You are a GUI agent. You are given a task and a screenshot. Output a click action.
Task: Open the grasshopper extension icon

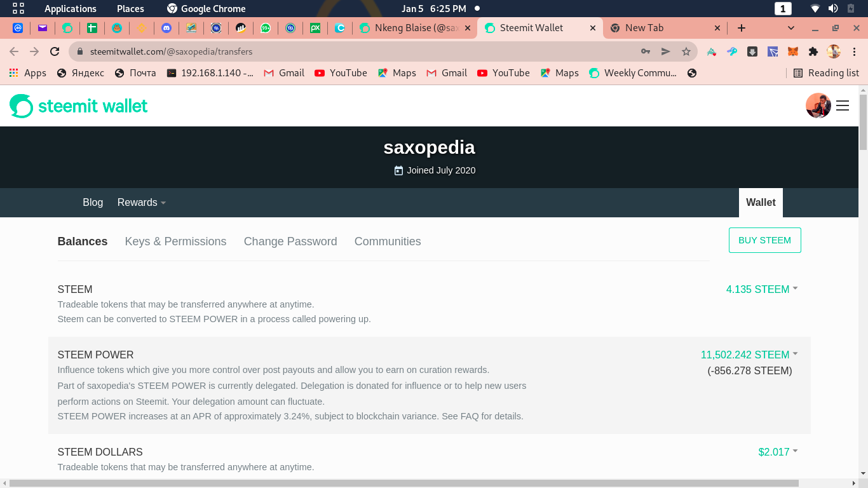[x=712, y=51]
